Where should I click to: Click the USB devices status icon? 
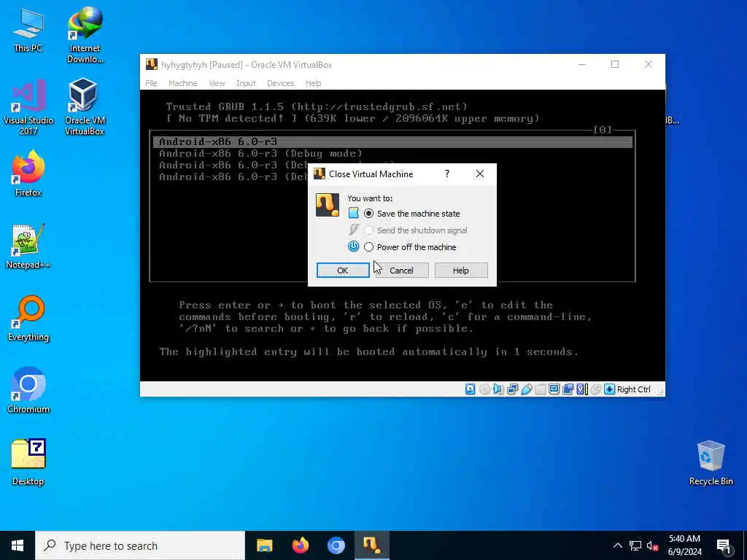click(527, 389)
